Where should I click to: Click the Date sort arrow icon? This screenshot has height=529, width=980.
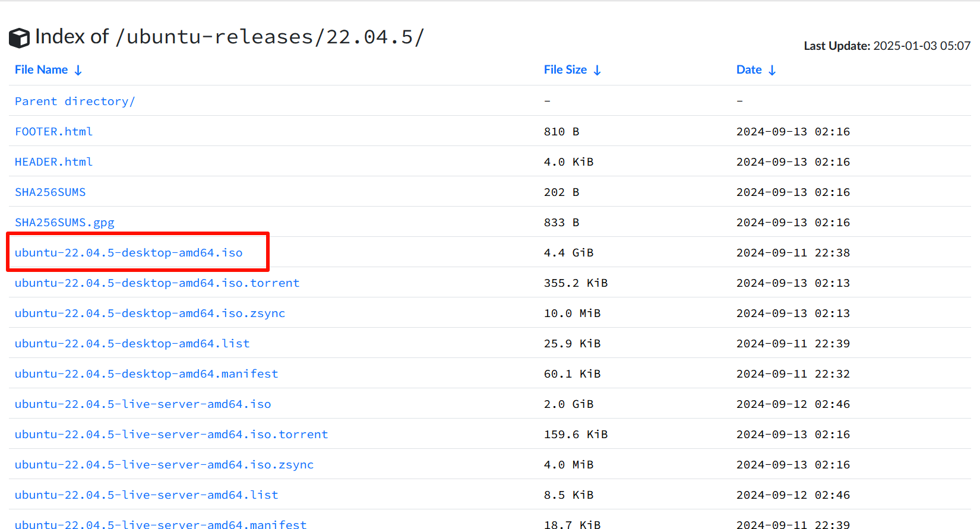772,70
